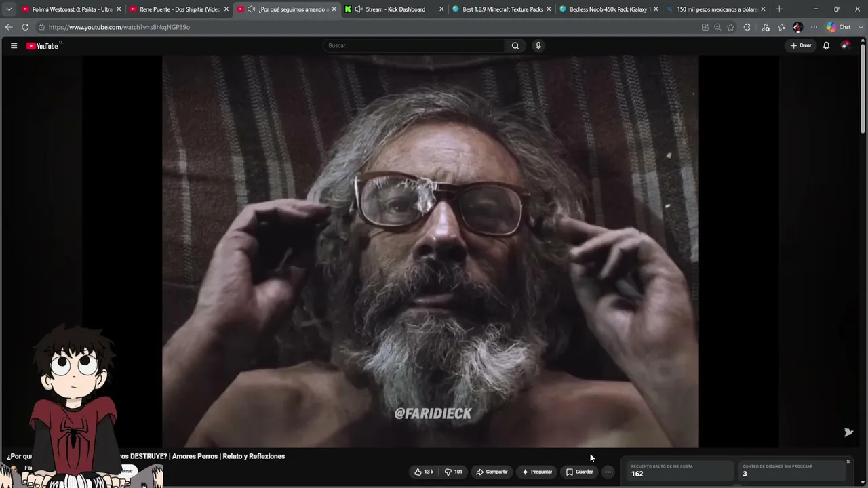This screenshot has height=488, width=868.
Task: Like the video with 13 k thumbs up
Action: (x=424, y=472)
